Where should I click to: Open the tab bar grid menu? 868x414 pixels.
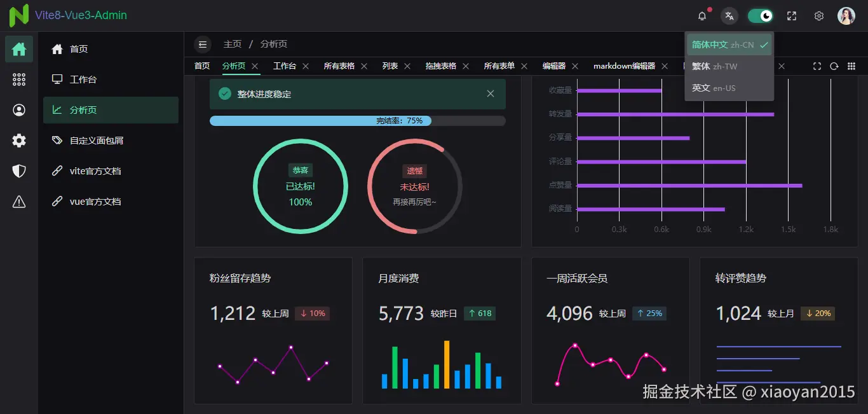coord(851,66)
